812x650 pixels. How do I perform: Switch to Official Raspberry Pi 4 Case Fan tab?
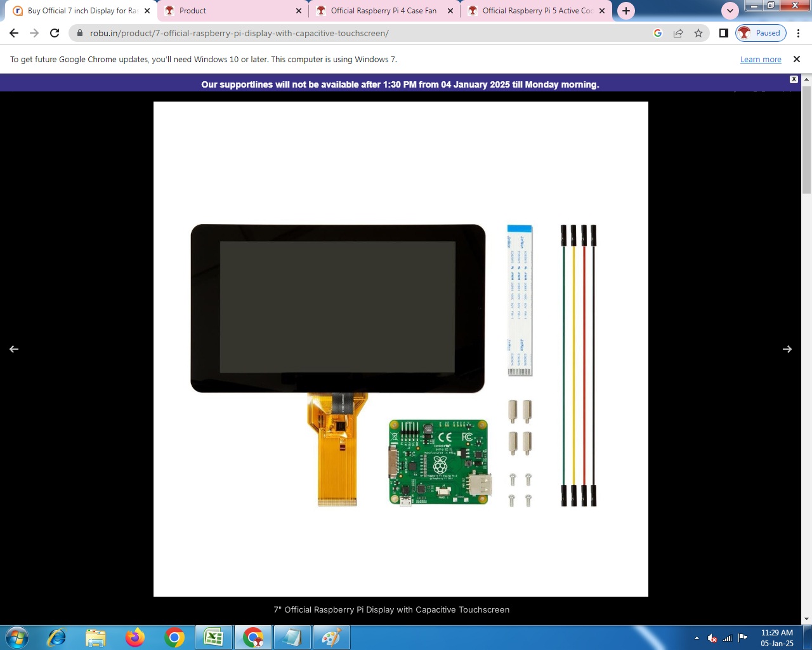click(x=384, y=11)
